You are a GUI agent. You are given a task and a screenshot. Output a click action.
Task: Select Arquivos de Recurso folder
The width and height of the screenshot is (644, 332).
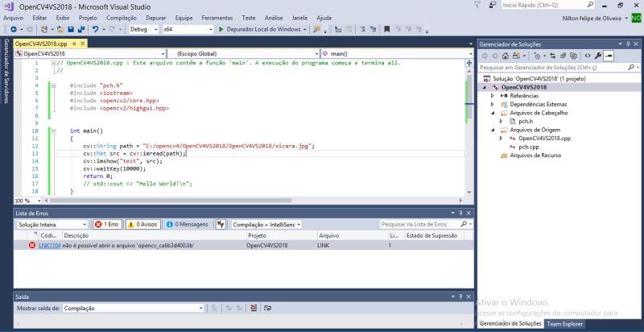pos(535,156)
